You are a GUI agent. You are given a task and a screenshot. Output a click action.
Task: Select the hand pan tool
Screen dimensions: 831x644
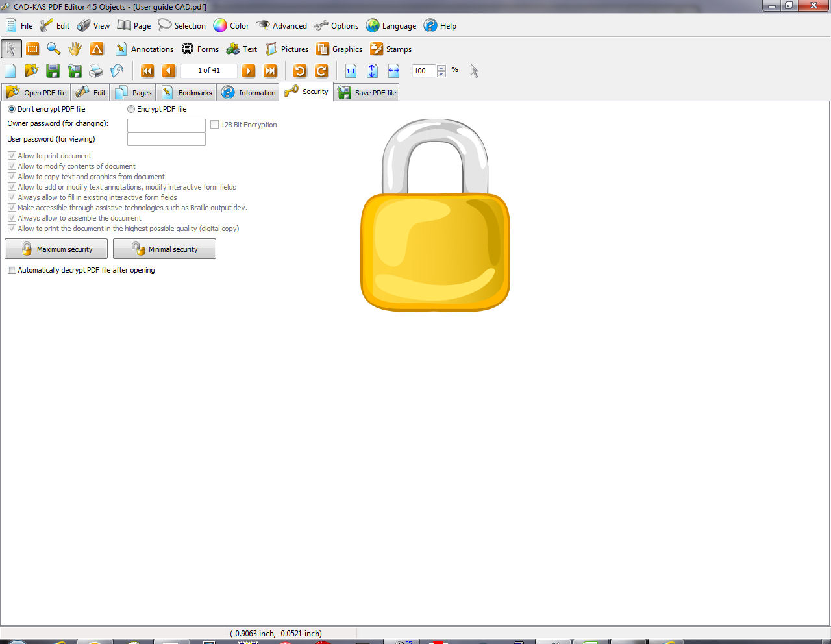coord(75,49)
